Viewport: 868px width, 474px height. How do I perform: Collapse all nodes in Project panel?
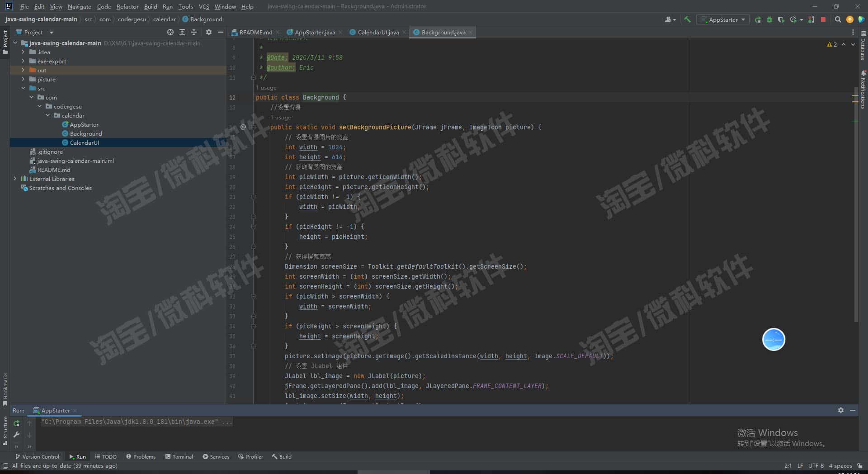194,32
